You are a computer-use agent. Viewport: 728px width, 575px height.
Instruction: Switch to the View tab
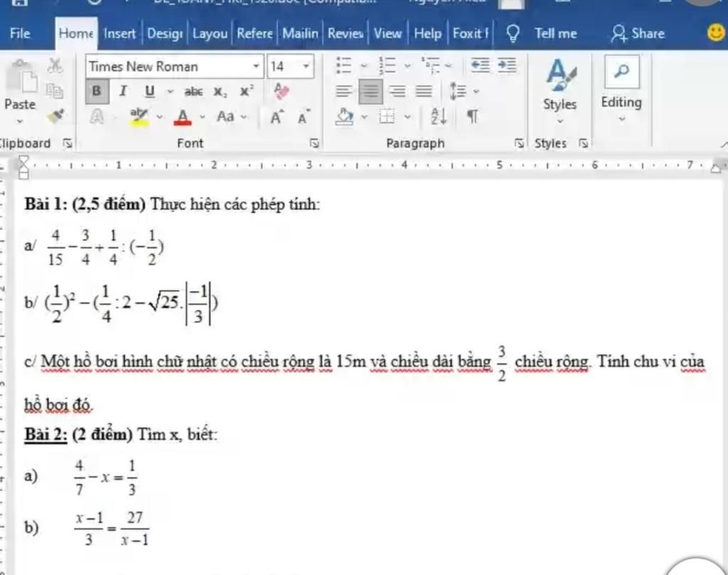pos(387,33)
